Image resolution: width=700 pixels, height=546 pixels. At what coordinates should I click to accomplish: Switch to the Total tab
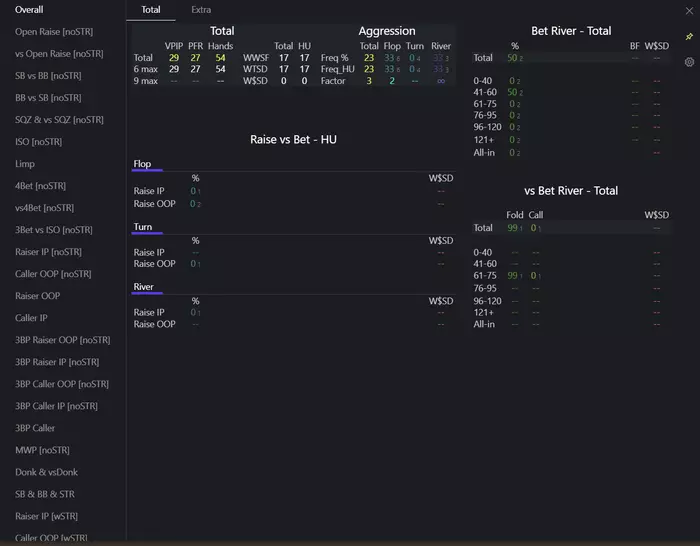point(151,10)
